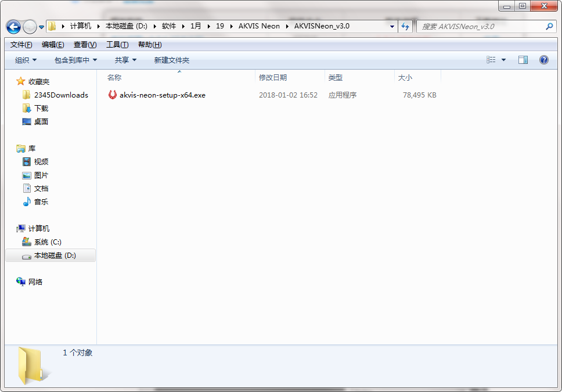562x392 pixels.
Task: Click the 应用程序 type cell
Action: pos(343,95)
